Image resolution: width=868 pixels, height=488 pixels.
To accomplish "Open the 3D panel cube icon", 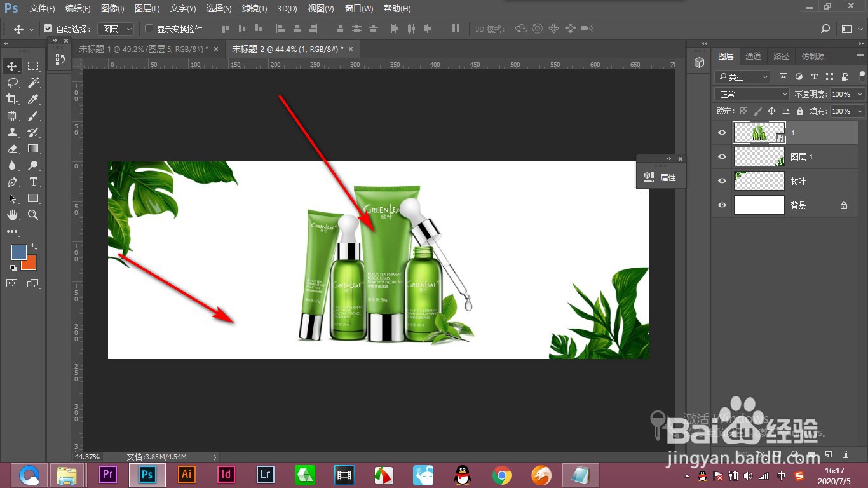I will tap(699, 62).
